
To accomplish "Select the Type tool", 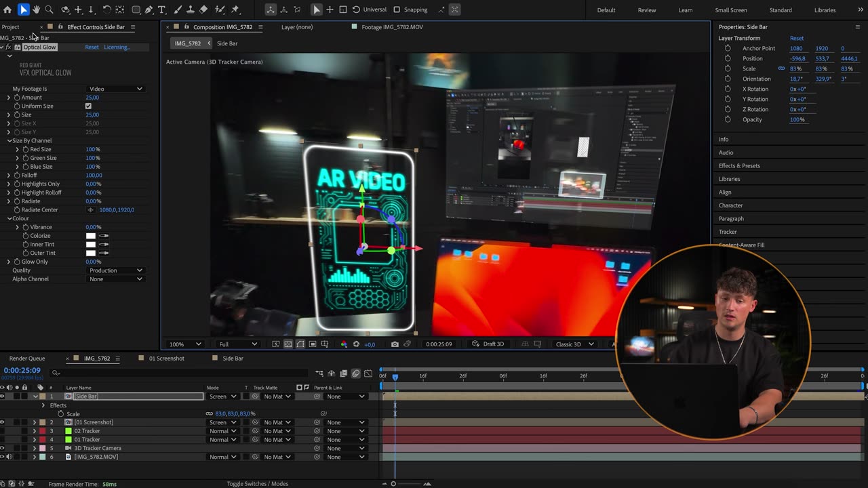I will tap(161, 9).
